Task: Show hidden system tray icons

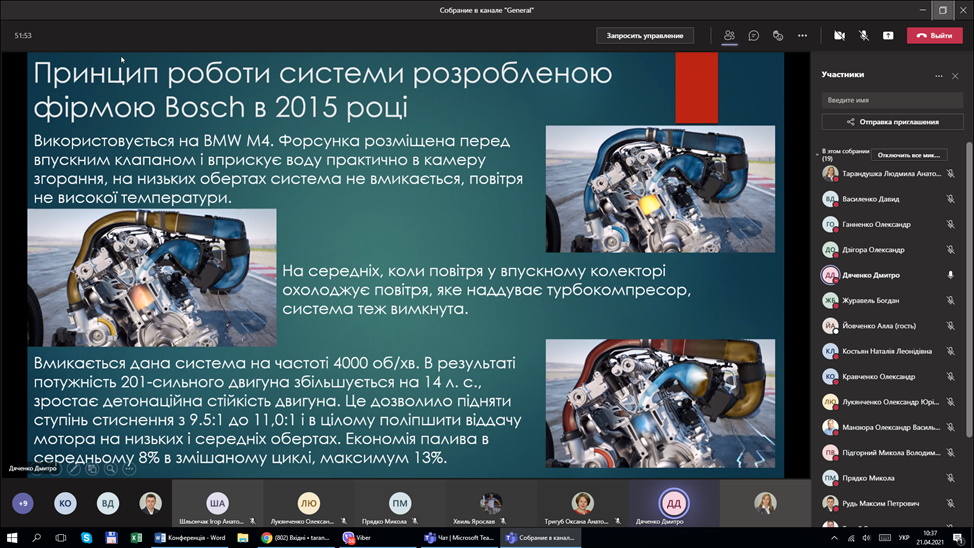Action: [x=834, y=537]
